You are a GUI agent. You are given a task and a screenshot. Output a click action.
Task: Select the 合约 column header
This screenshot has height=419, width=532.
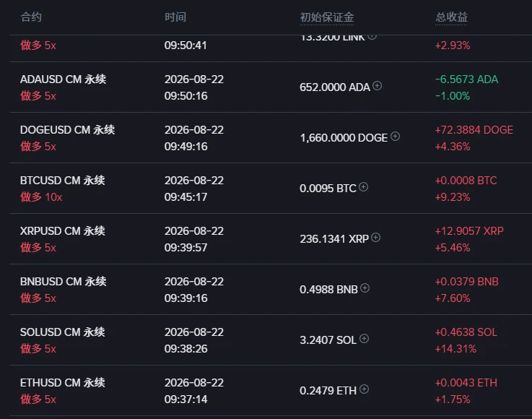pos(31,17)
